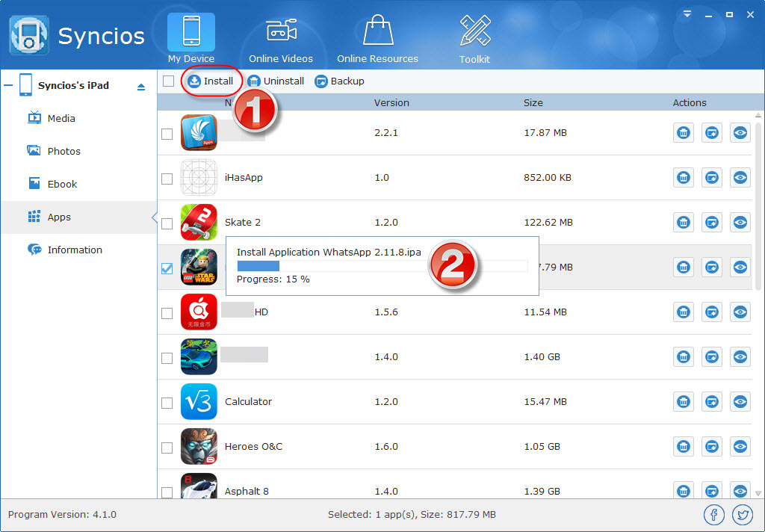Click the eye icon in the 11.54 MB row
This screenshot has width=765, height=532.
740,312
